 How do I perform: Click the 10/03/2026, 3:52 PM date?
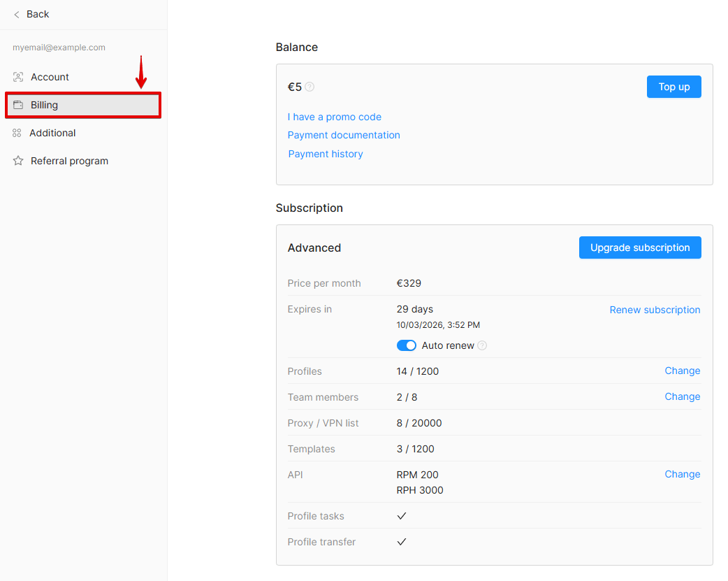pos(438,325)
